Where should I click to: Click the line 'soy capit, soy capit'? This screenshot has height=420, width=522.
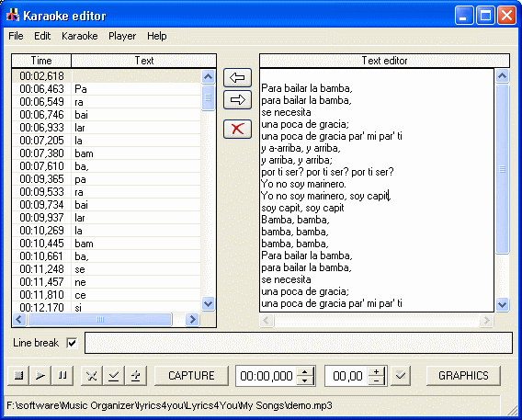302,208
